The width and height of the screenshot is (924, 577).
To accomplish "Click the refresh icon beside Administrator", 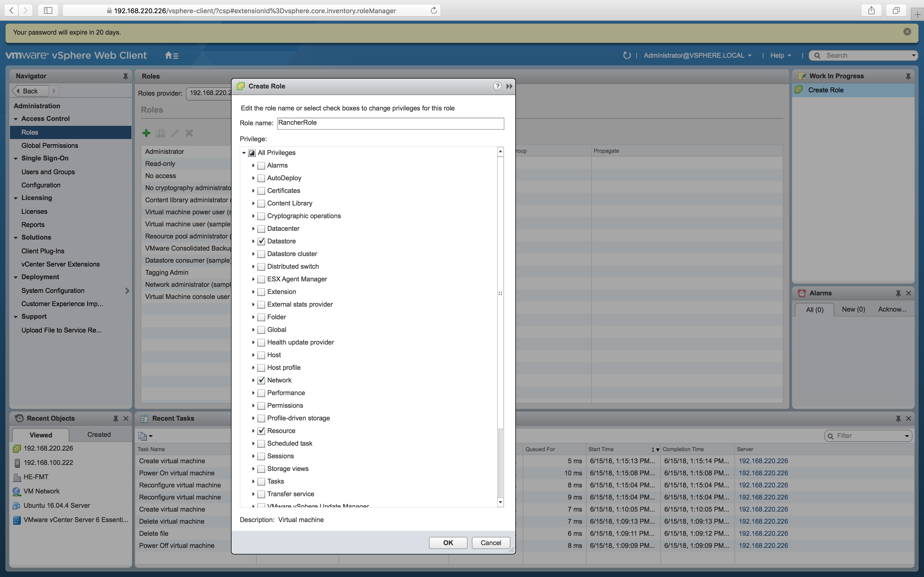I will click(626, 56).
